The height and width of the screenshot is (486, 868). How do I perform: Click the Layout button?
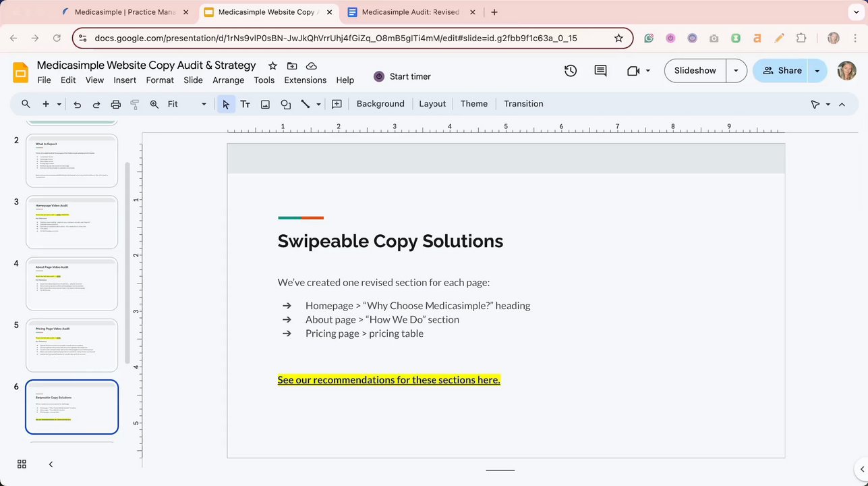432,104
